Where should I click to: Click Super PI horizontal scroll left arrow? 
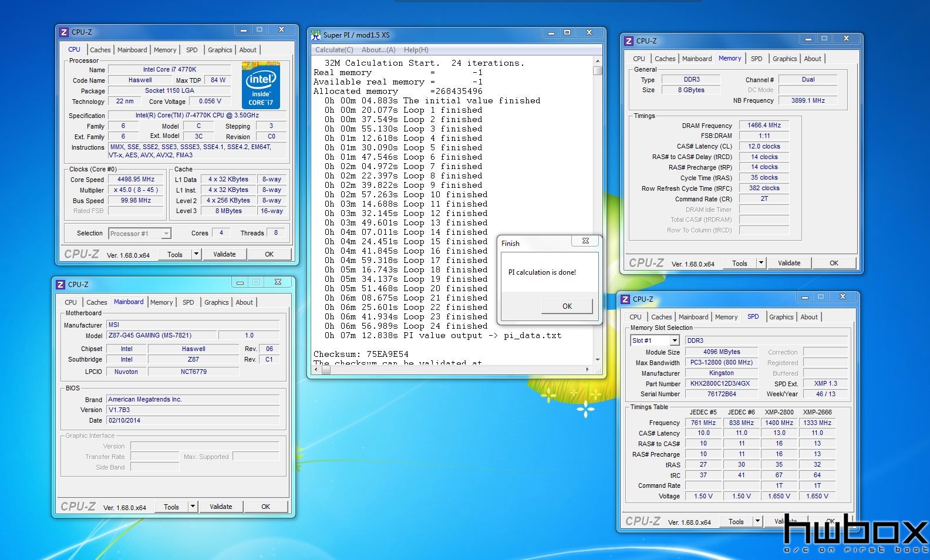[316, 369]
